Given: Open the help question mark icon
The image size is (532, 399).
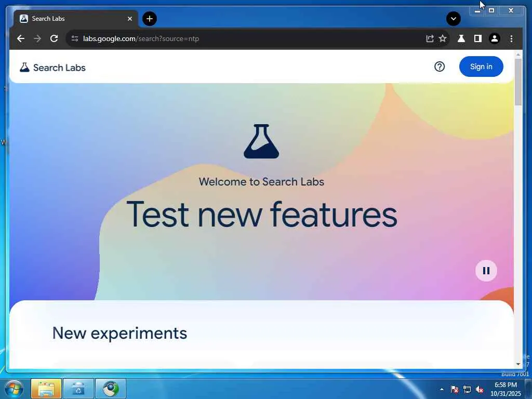Looking at the screenshot, I should pyautogui.click(x=440, y=67).
